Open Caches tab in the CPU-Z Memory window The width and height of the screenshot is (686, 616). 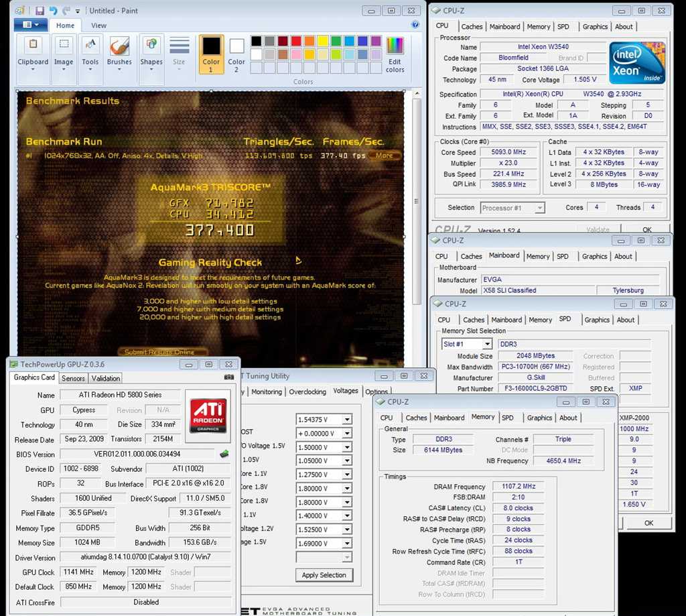[416, 418]
